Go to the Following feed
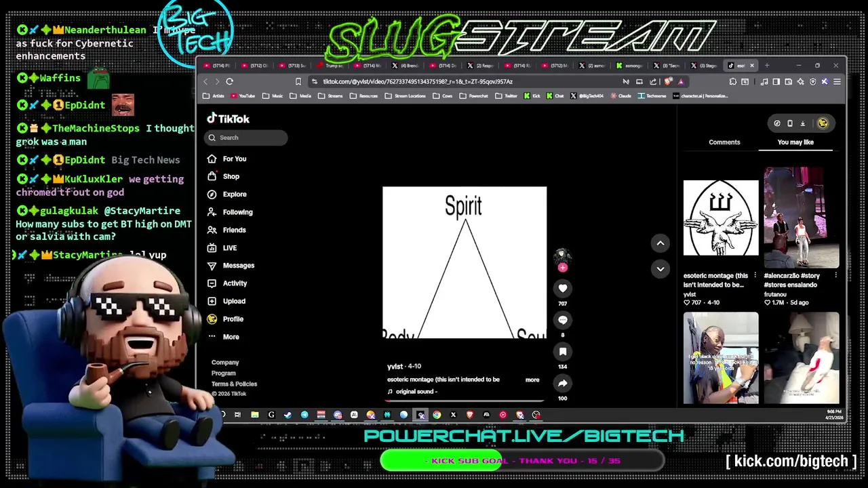Viewport: 868px width, 488px height. pos(230,212)
